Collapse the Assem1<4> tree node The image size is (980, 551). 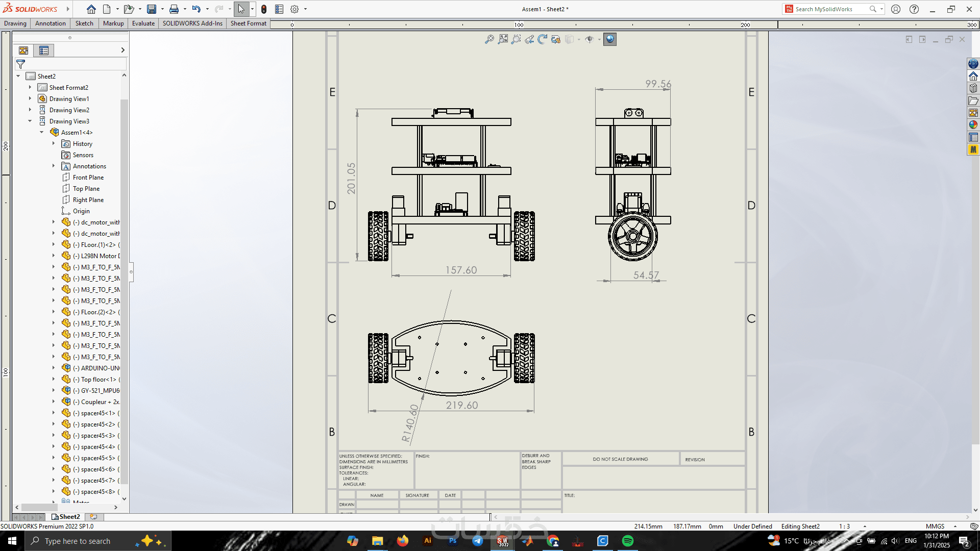pos(42,132)
